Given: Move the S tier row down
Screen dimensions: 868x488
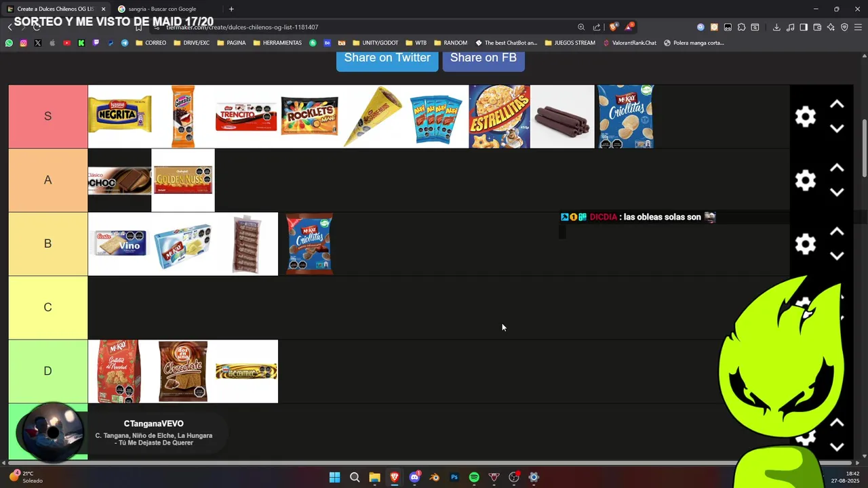Looking at the screenshot, I should point(837,129).
